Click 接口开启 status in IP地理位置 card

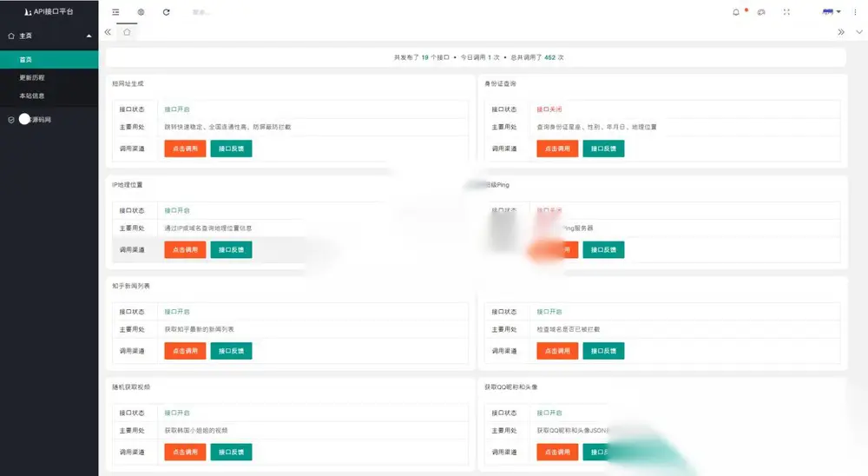(177, 210)
